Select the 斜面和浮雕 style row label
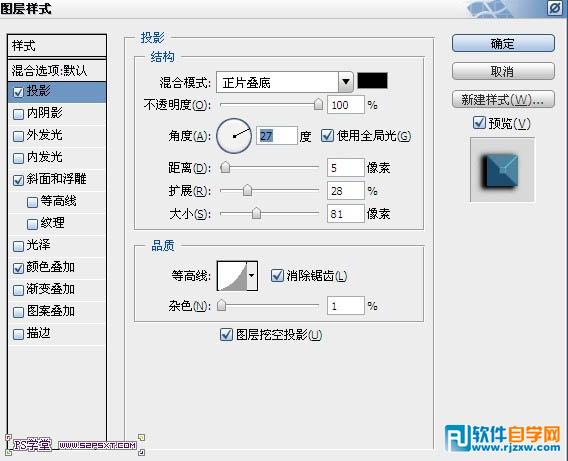Viewport: 568px width, 461px height. [57, 179]
